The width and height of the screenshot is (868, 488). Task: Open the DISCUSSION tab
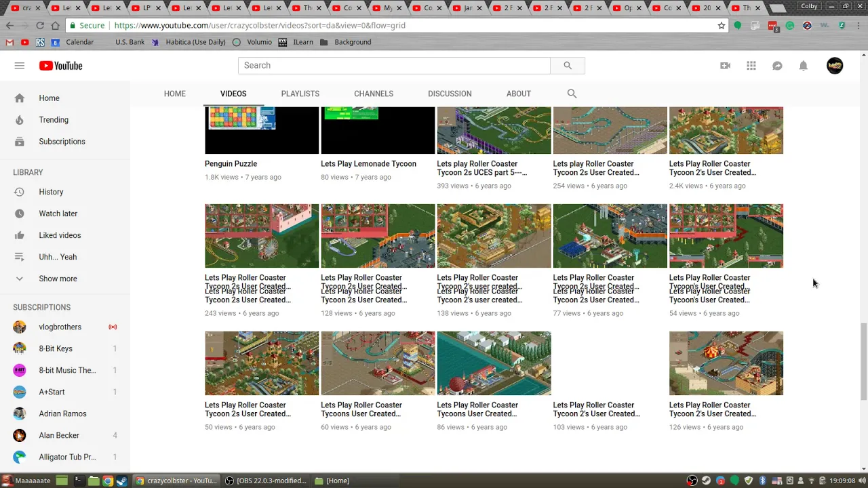pyautogui.click(x=450, y=94)
